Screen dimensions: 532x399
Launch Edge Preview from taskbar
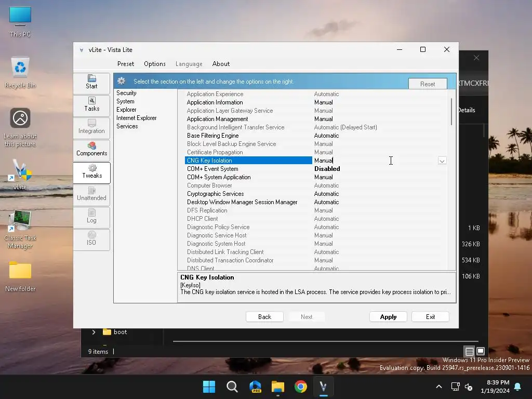[x=255, y=387]
